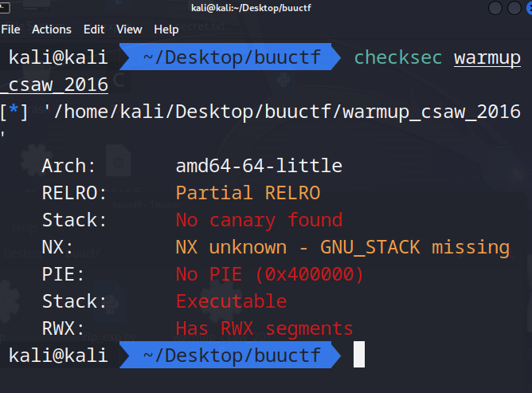Minimize the terminal window
532x393 pixels.
point(495,8)
